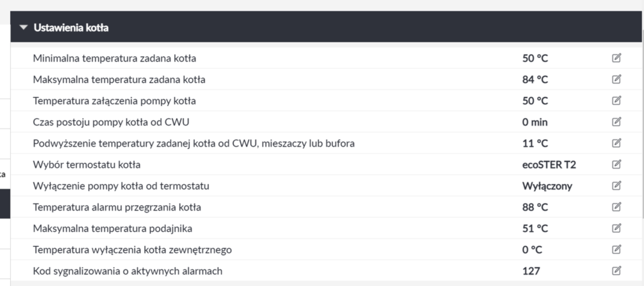The height and width of the screenshot is (286, 644).
Task: Edit Temperatura alarmu przegrzania kotła
Action: pos(616,207)
